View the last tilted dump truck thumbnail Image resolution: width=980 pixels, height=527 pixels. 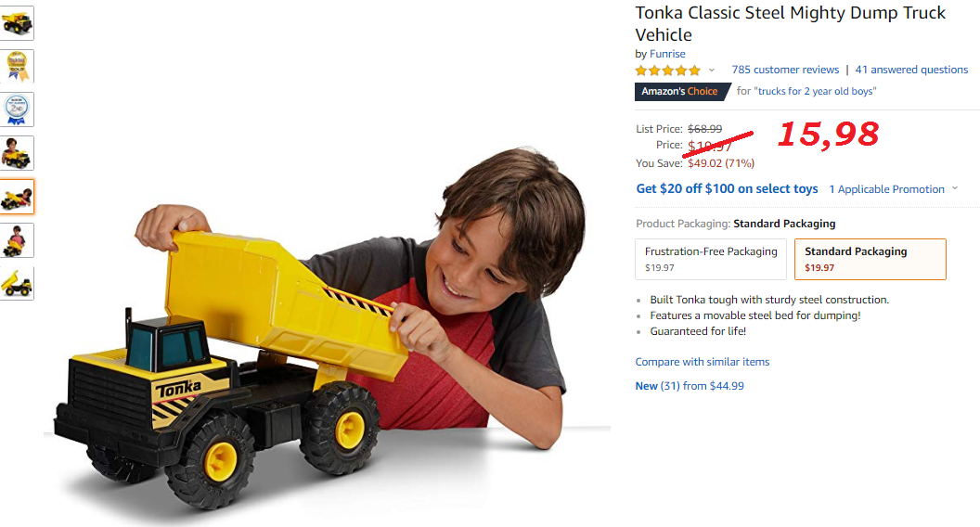pyautogui.click(x=17, y=283)
